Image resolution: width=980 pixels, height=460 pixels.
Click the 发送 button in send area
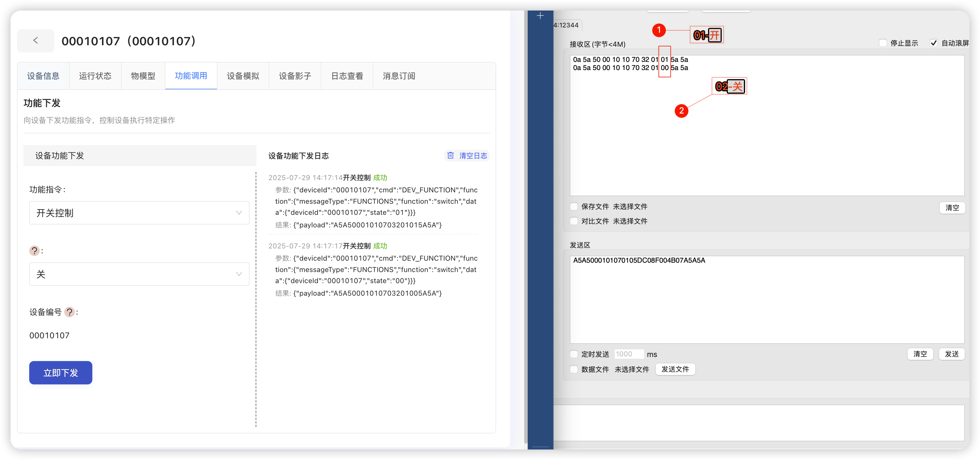[951, 354]
